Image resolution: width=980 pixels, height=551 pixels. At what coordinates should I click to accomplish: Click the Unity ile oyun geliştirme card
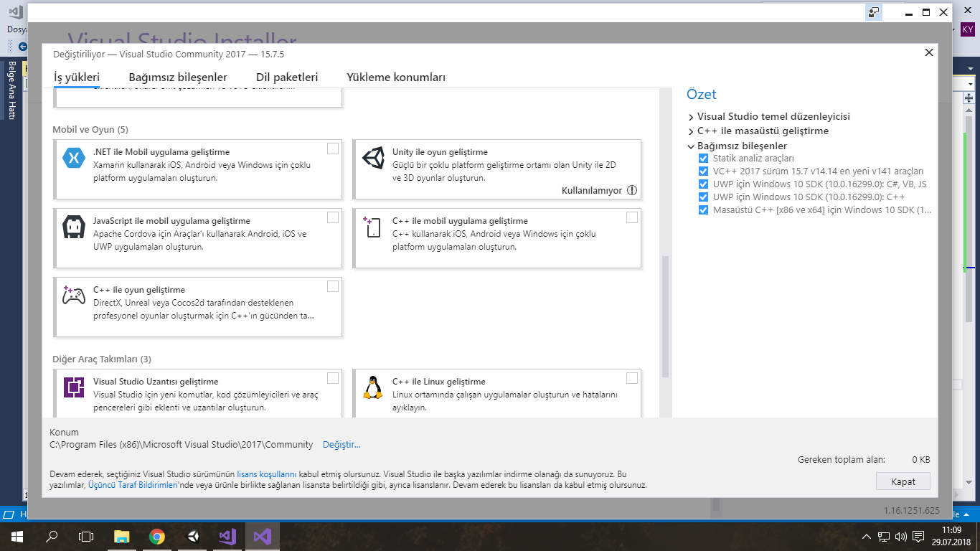tap(497, 169)
